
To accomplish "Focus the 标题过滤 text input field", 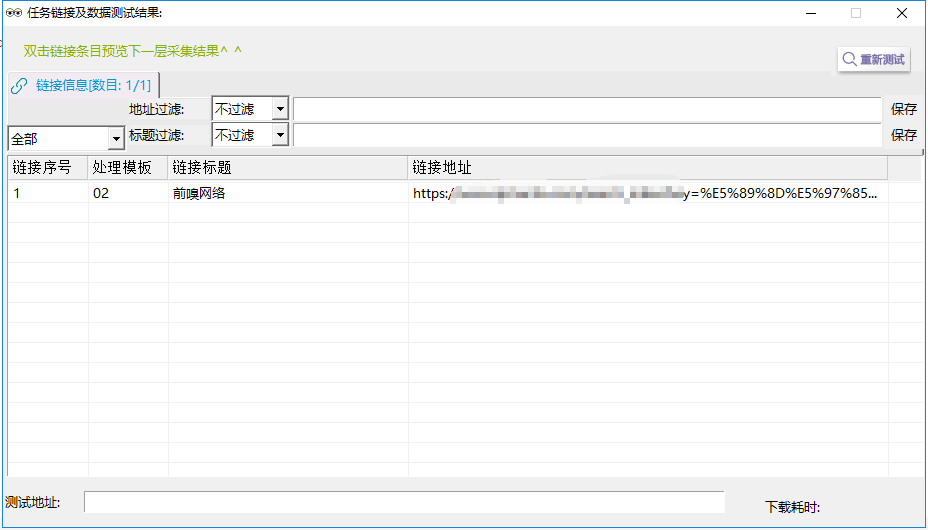I will tap(586, 135).
